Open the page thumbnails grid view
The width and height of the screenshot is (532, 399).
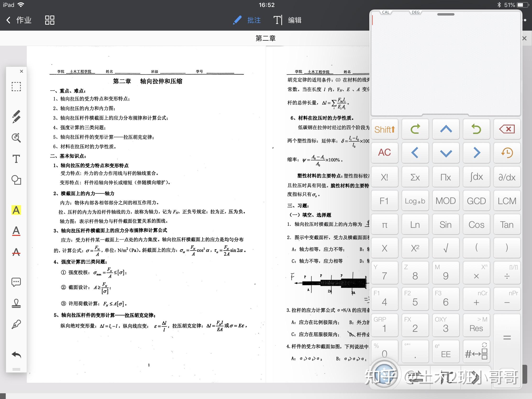pos(50,20)
